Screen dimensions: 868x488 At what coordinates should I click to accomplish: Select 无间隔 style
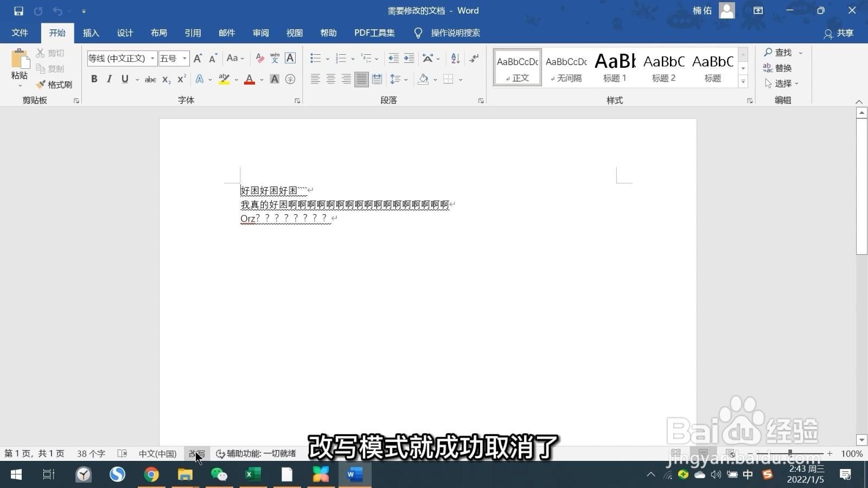point(566,68)
